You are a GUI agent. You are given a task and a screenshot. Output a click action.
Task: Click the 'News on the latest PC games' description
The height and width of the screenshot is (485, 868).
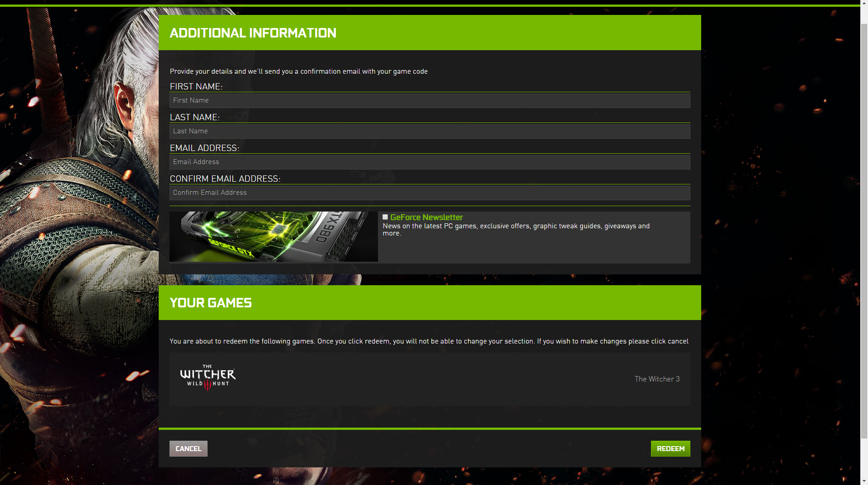point(516,230)
